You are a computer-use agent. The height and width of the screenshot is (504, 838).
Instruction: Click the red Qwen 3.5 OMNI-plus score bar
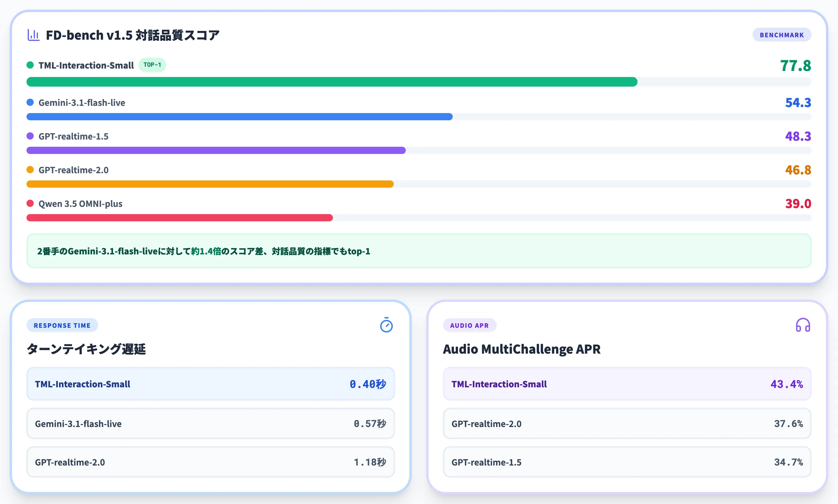click(179, 218)
